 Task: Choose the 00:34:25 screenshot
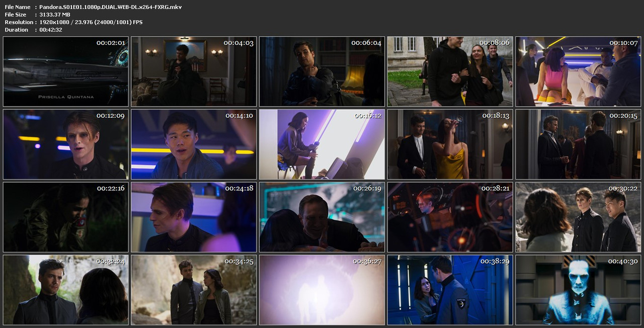point(194,290)
